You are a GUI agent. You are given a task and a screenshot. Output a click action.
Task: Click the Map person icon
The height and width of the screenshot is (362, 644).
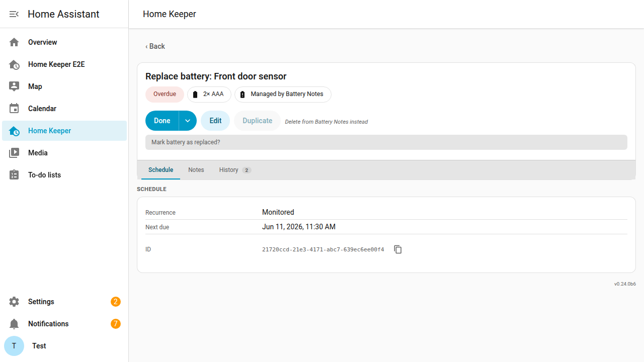click(x=14, y=86)
